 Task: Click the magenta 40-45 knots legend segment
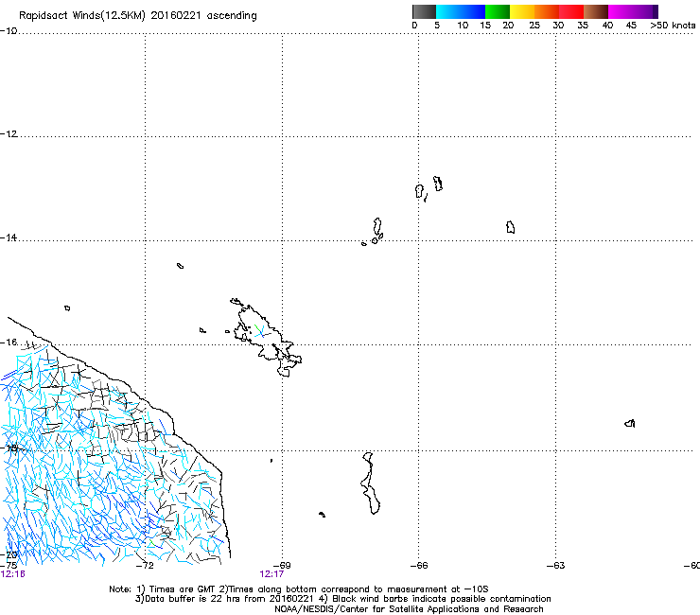(621, 11)
